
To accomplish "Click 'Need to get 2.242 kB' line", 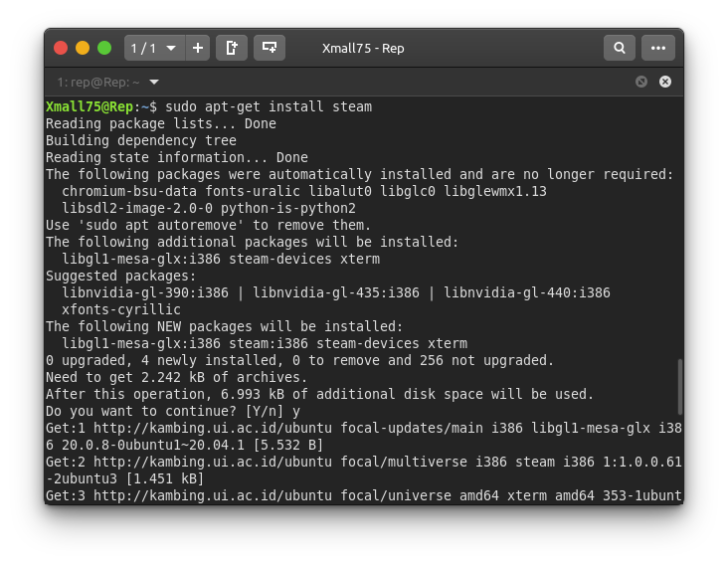I will tap(176, 377).
